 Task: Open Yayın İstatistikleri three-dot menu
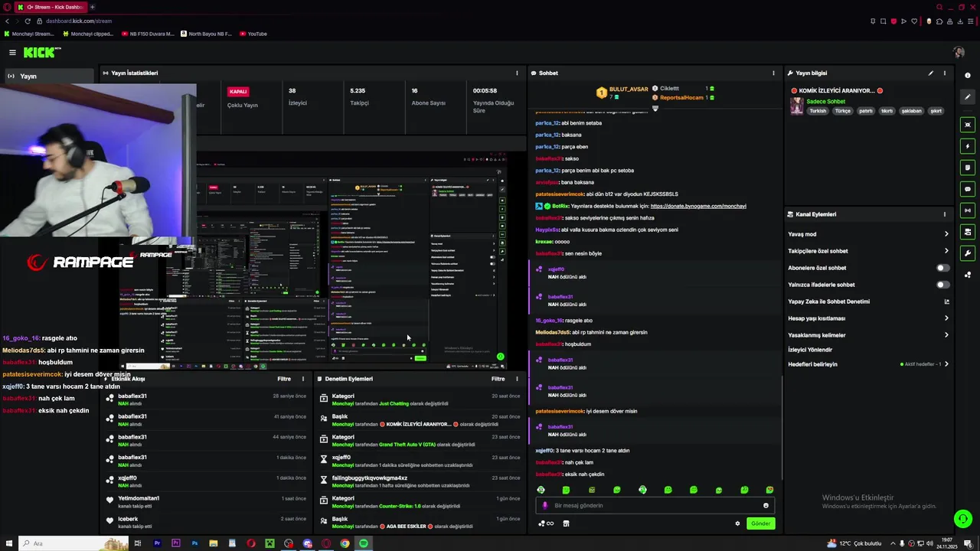517,73
